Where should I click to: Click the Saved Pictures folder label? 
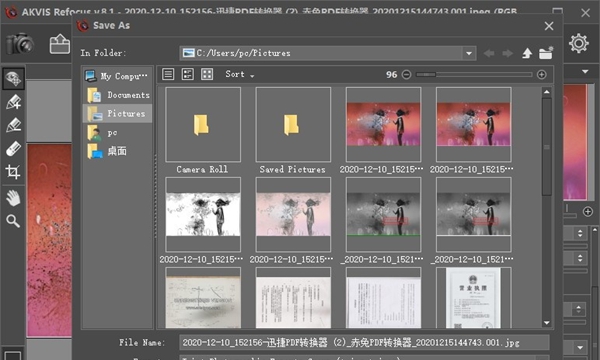(x=292, y=169)
